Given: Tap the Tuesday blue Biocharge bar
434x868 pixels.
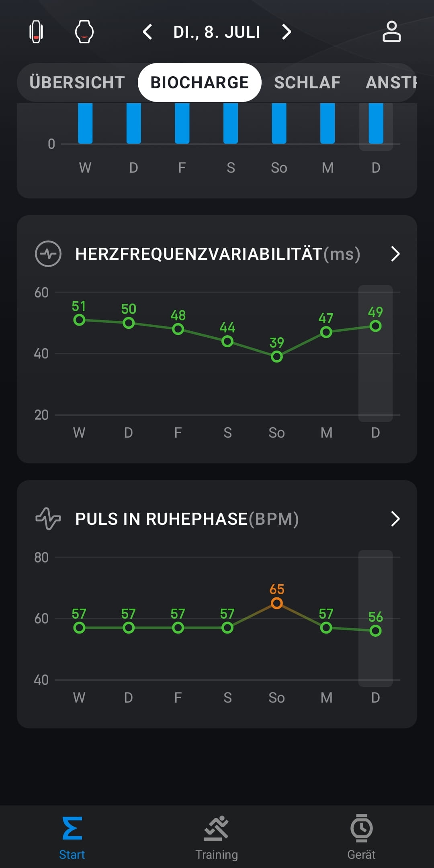Looking at the screenshot, I should [376, 123].
